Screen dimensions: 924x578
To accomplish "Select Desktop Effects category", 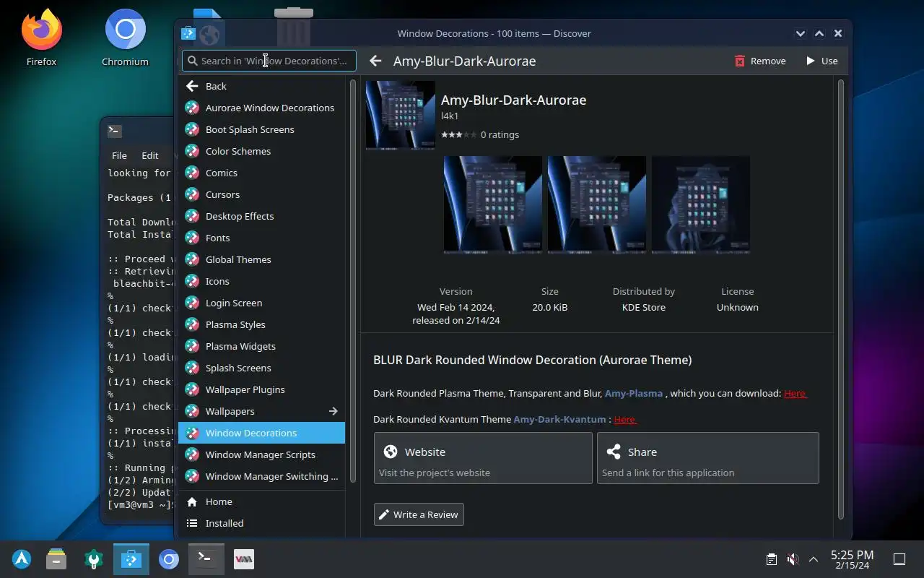I will pos(261,216).
